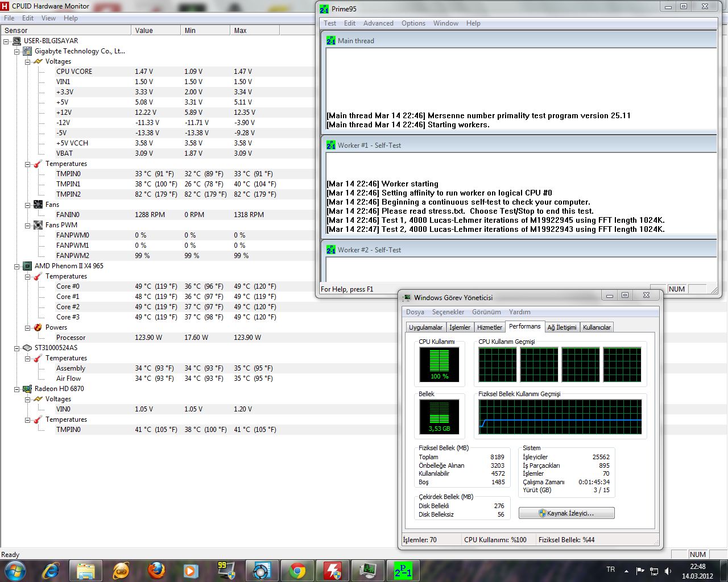Click the HWMonitor title bar icon
Viewport: 728px width, 582px height.
5,6
